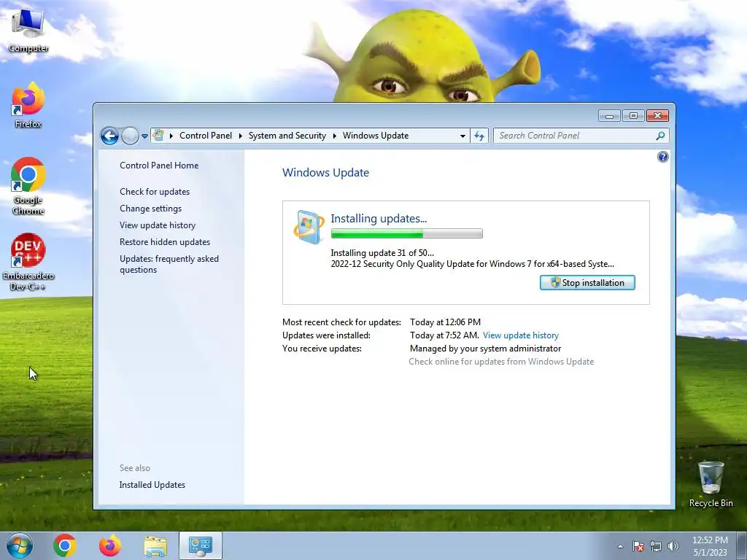Select the Embarcadero Dev-C++ desktop shortcut
Image resolution: width=747 pixels, height=560 pixels.
(28, 262)
